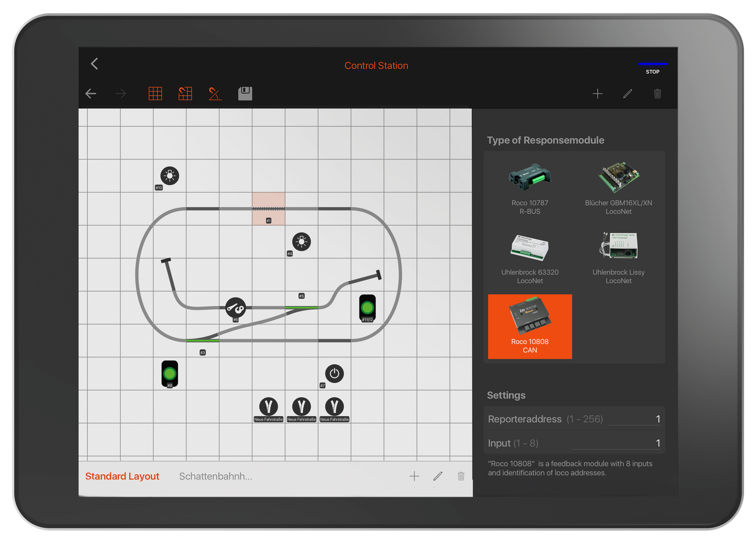Viewport: 756px width, 542px height.
Task: Enable snap-to-grid magnet tool
Action: [185, 93]
